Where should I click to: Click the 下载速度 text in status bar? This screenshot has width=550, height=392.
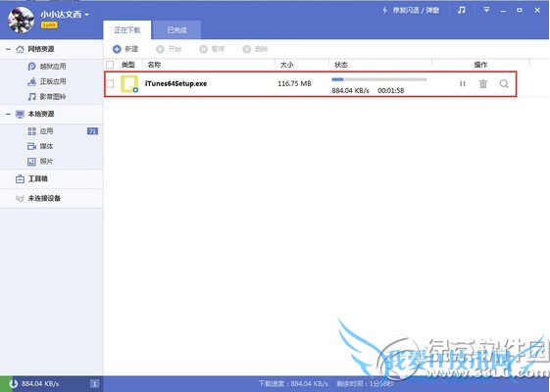coord(293,384)
